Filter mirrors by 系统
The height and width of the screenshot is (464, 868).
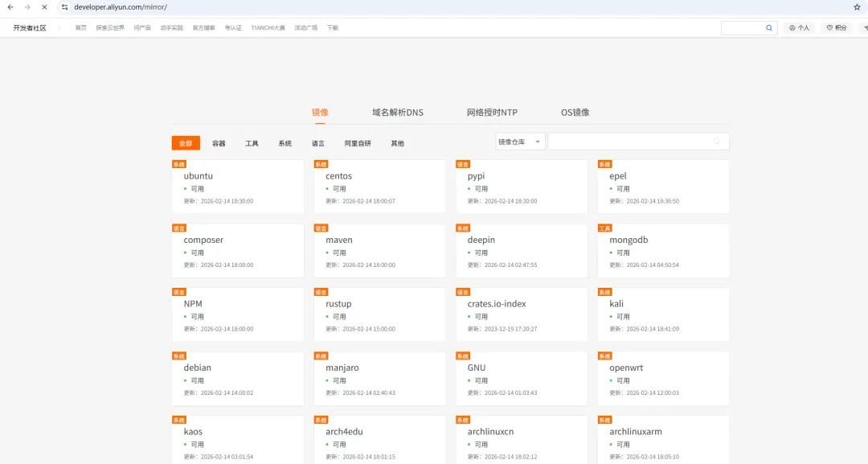pyautogui.click(x=285, y=143)
